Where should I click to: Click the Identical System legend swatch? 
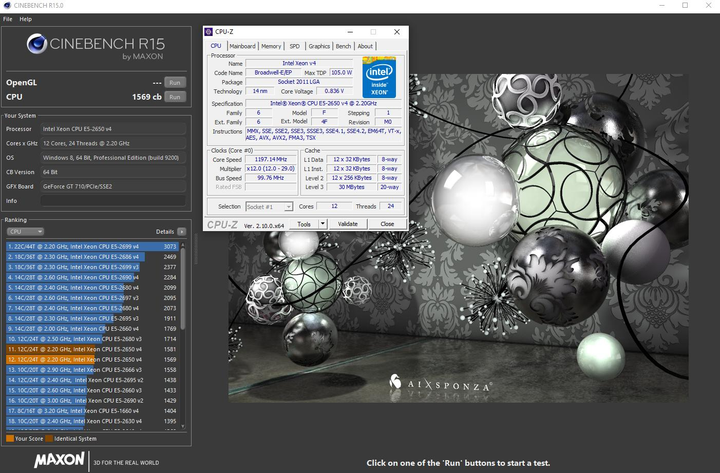click(x=49, y=439)
